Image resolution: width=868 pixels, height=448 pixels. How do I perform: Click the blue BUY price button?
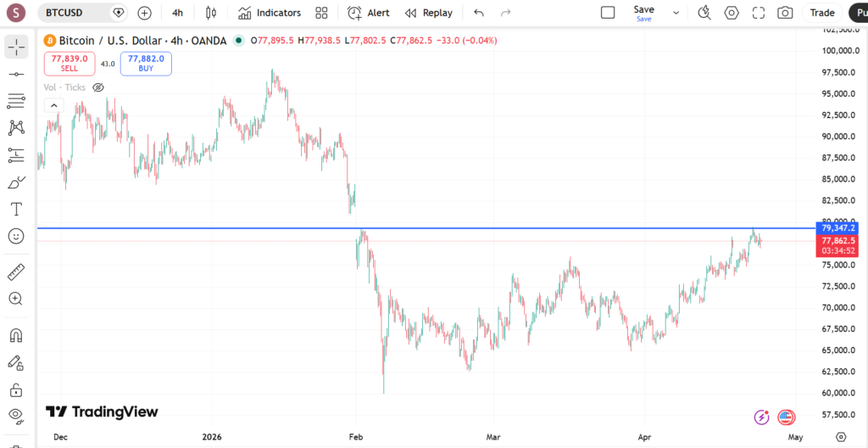point(146,63)
